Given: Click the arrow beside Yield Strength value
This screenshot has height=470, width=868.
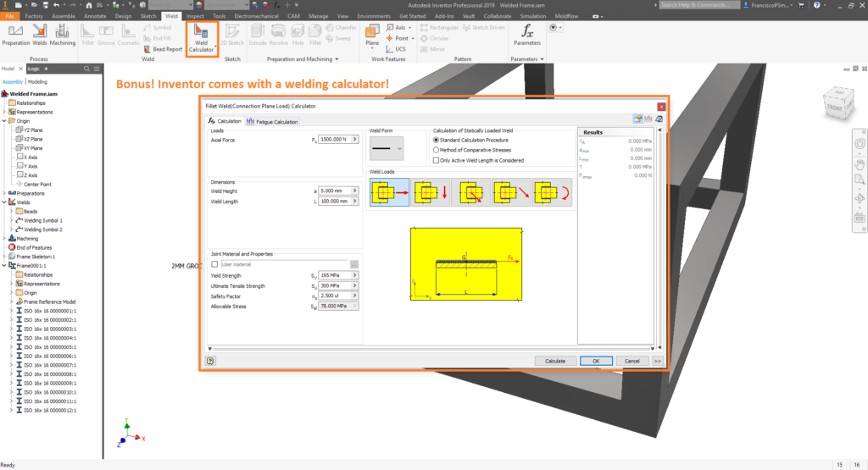Looking at the screenshot, I should pos(355,275).
